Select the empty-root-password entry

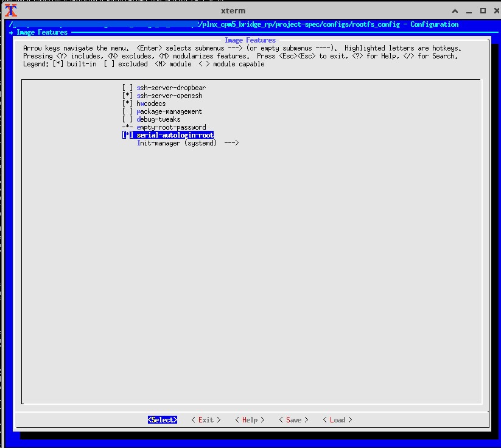[171, 128]
